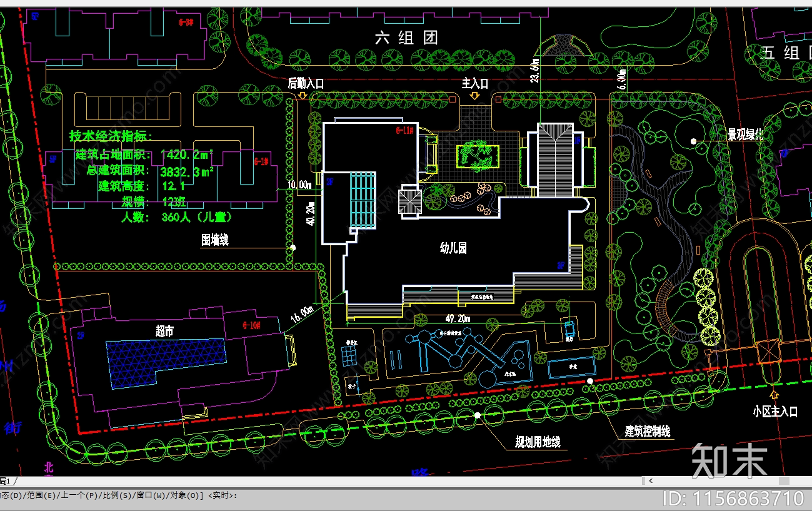
Task: Select the 范围(E) option in command line
Action: (40, 495)
